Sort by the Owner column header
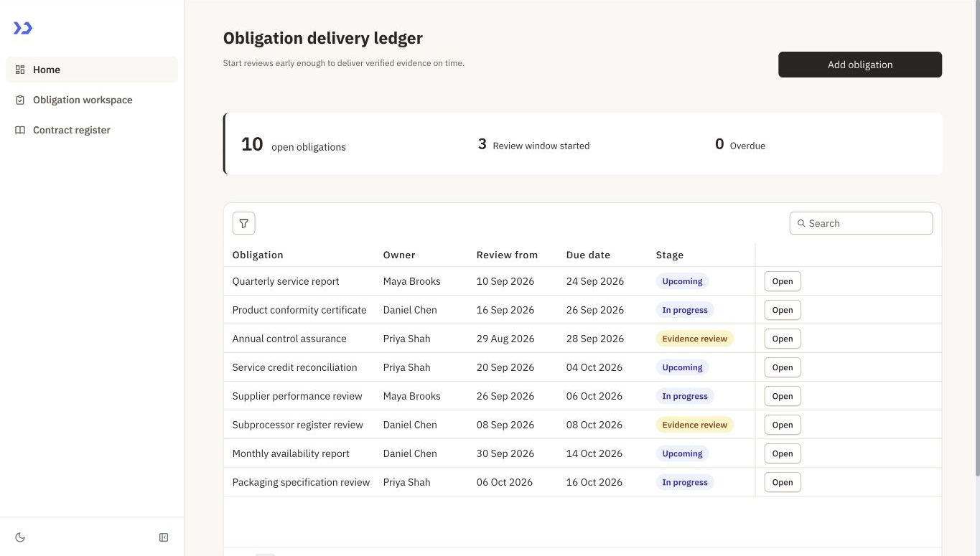 pyautogui.click(x=399, y=255)
